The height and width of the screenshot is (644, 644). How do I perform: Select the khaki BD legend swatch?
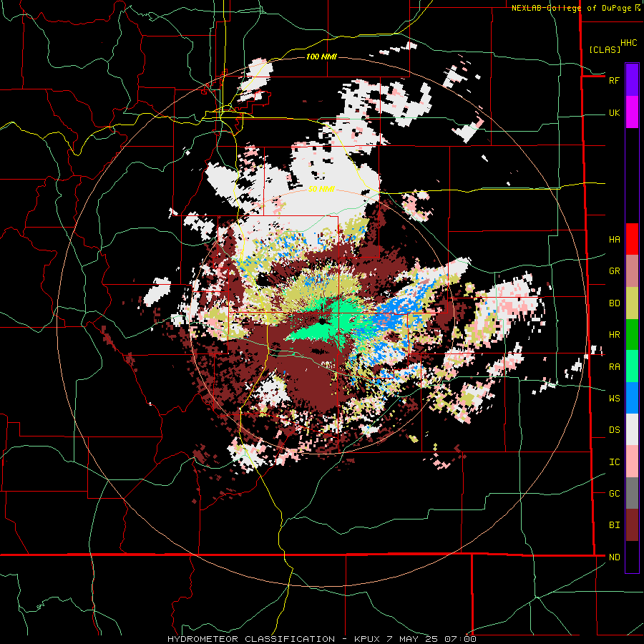point(632,303)
